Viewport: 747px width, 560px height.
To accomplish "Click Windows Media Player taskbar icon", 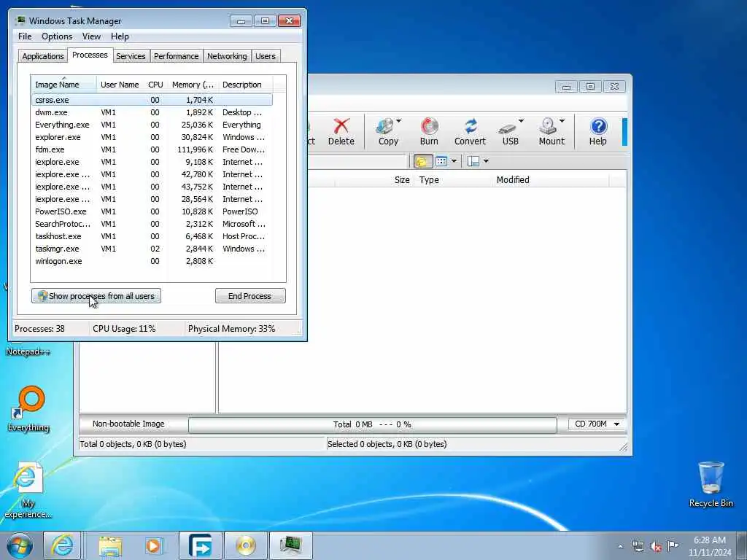I will click(x=155, y=545).
